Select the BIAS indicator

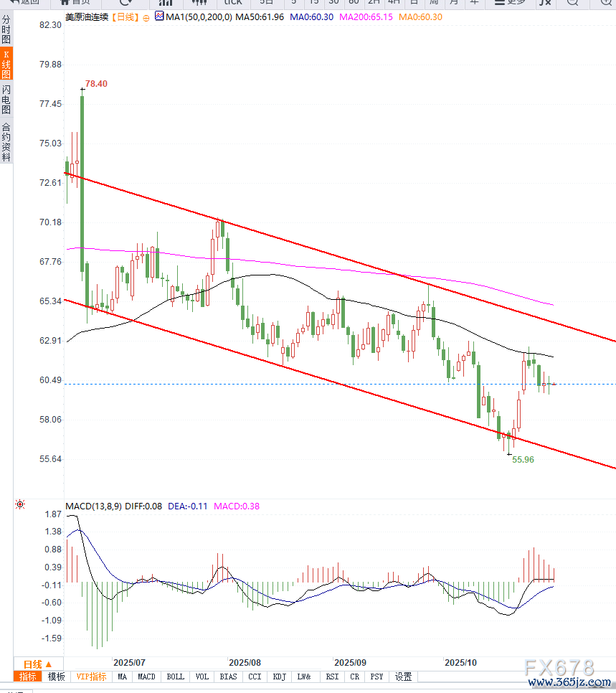[228, 676]
